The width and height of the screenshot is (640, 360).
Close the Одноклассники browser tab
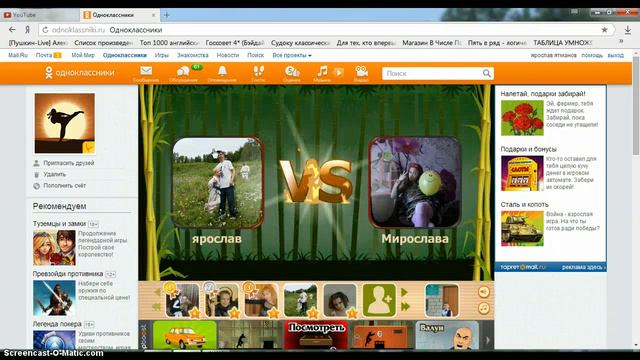coord(153,15)
